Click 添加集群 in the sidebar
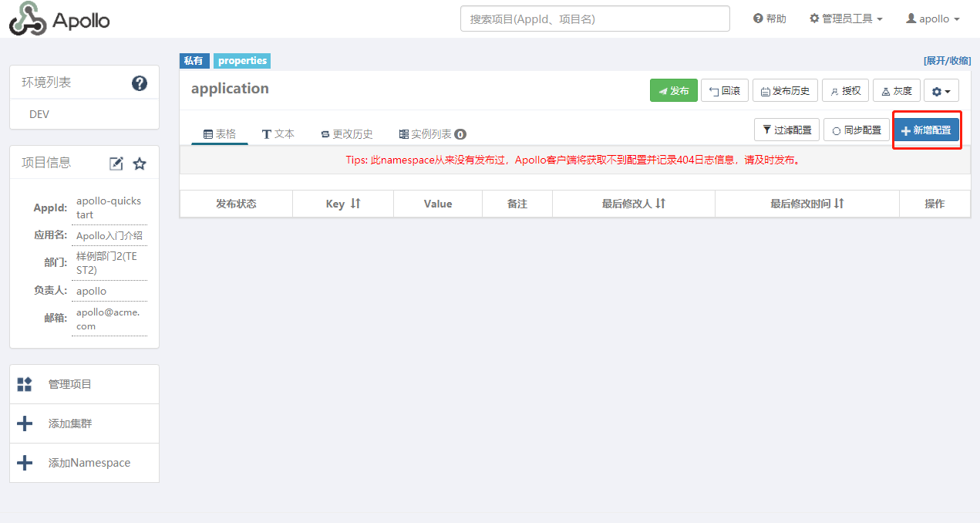 coord(69,423)
